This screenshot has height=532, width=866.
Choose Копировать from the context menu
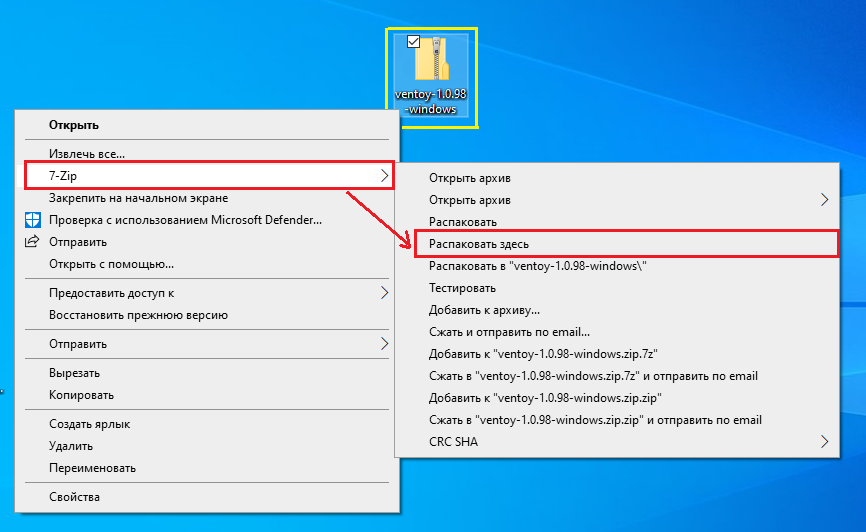pyautogui.click(x=207, y=395)
